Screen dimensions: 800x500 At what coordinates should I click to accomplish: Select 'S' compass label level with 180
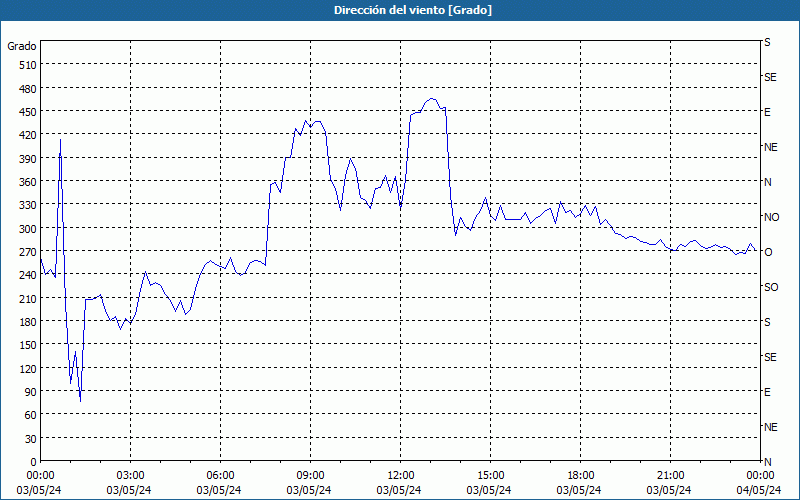pos(767,322)
